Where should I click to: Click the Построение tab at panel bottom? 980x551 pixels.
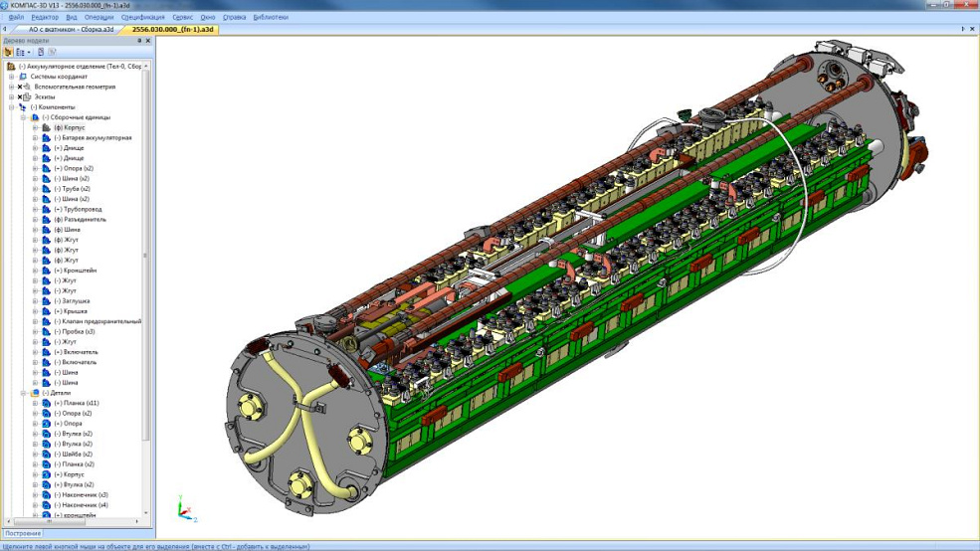tap(23, 534)
